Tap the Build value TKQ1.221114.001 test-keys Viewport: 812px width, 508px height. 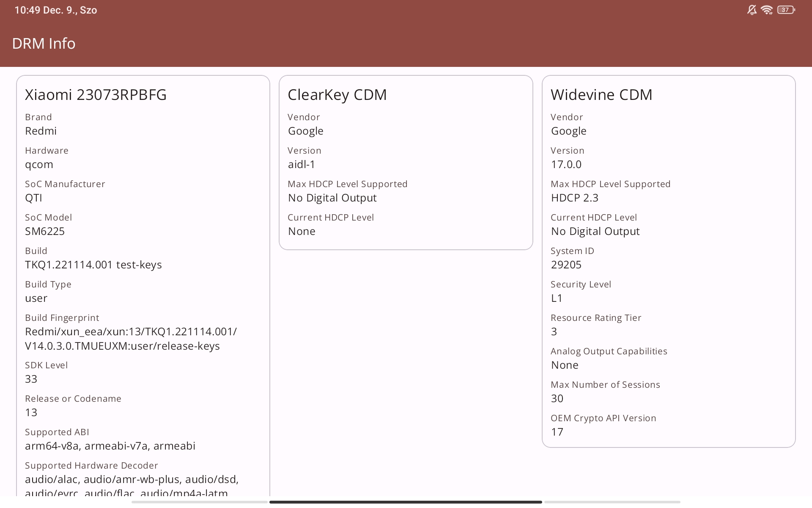point(93,265)
